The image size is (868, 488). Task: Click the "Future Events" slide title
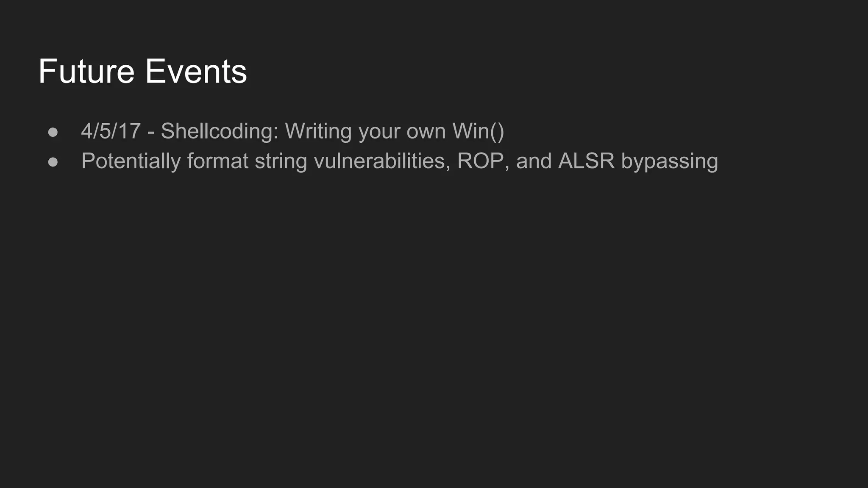[x=142, y=71]
